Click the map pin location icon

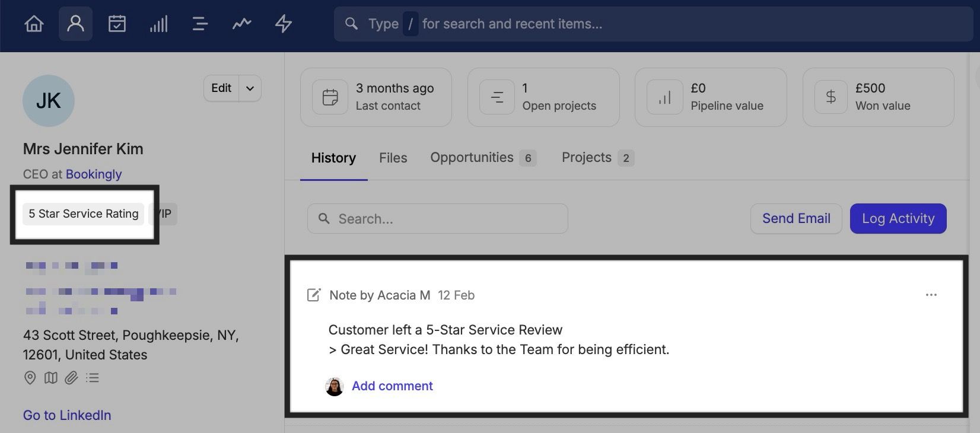click(x=30, y=378)
